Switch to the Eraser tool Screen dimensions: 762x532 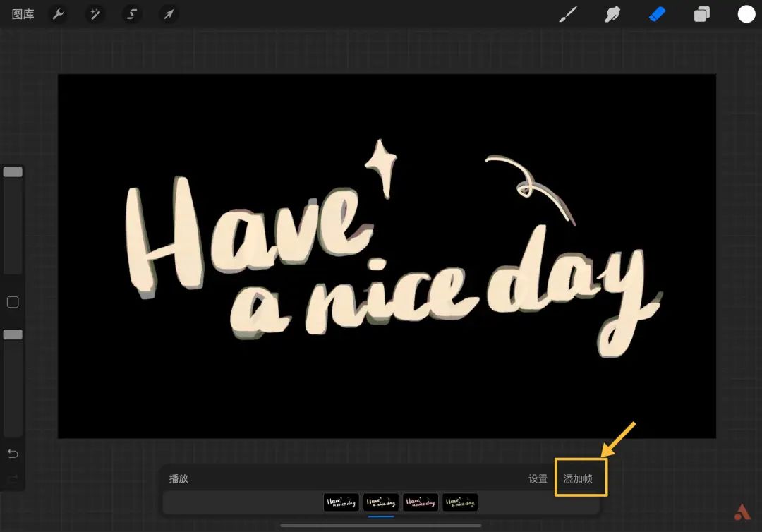[657, 13]
